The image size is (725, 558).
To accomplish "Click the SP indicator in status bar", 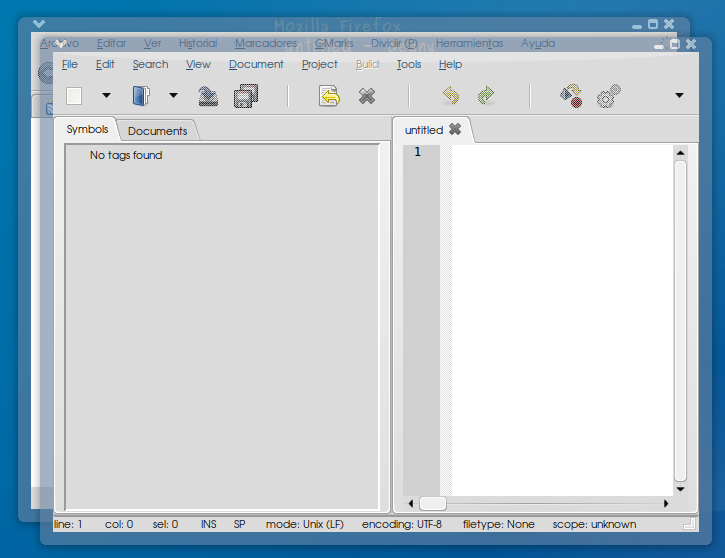I will 240,524.
